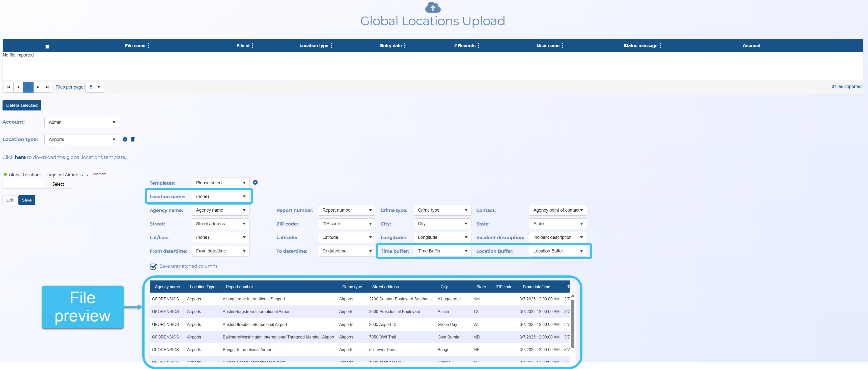Image resolution: width=868 pixels, height=369 pixels.
Task: Uncheck Save unmatched columns checkbox
Action: click(x=153, y=266)
